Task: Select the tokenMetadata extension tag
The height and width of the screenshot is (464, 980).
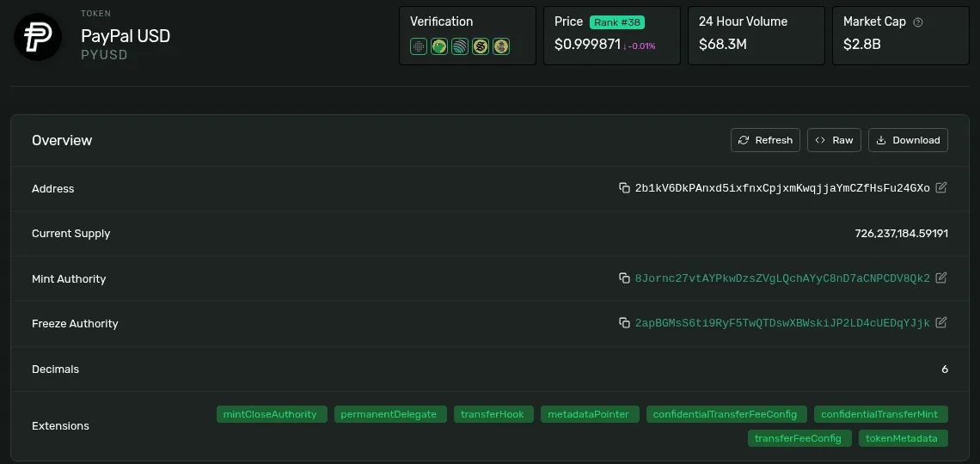Action: click(x=903, y=438)
